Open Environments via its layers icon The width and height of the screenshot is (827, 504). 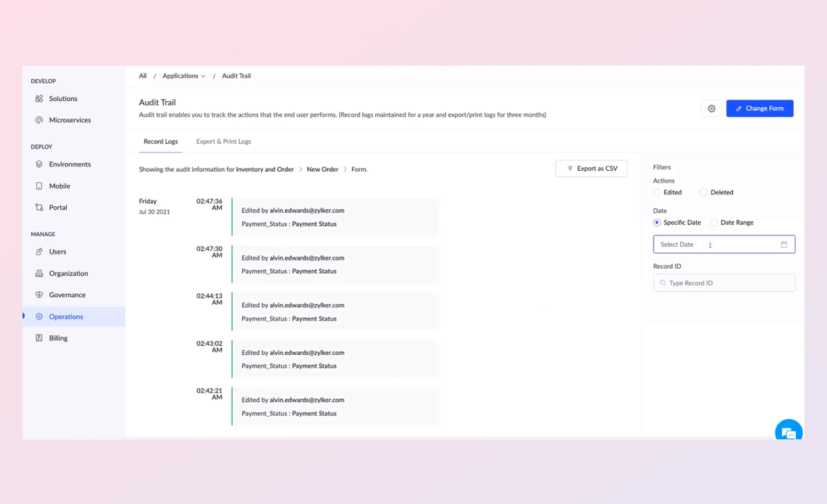pyautogui.click(x=39, y=164)
